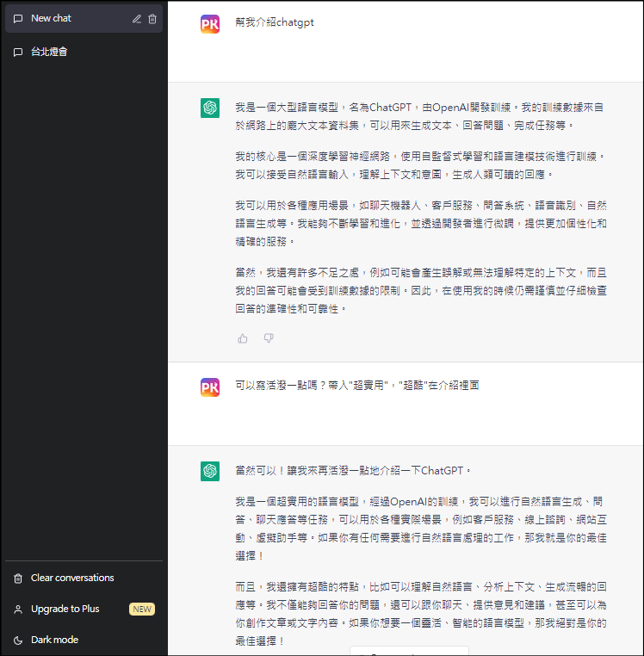Click PK user avatar on second prompt
The width and height of the screenshot is (644, 656).
[x=210, y=387]
